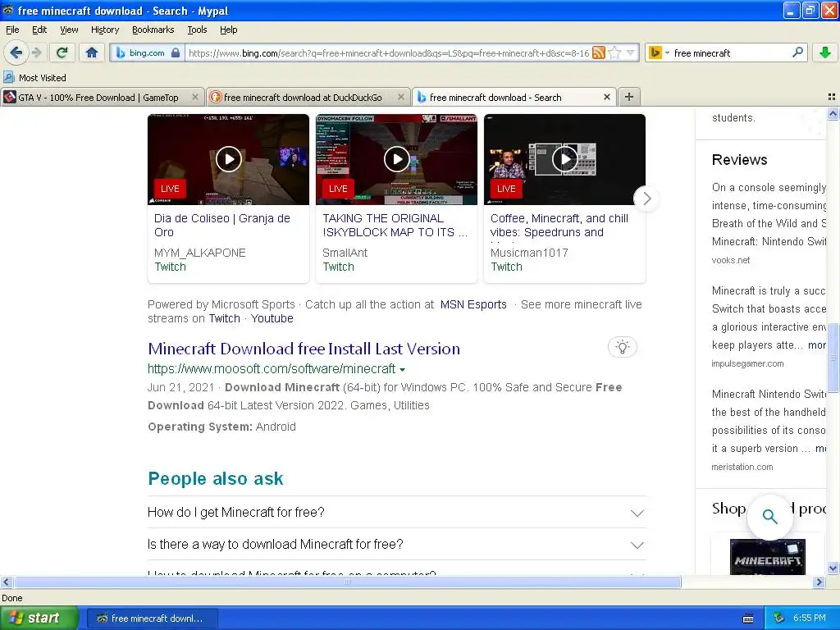Screen dimensions: 840x630
Task: Open a new tab with the plus button
Action: 629,97
